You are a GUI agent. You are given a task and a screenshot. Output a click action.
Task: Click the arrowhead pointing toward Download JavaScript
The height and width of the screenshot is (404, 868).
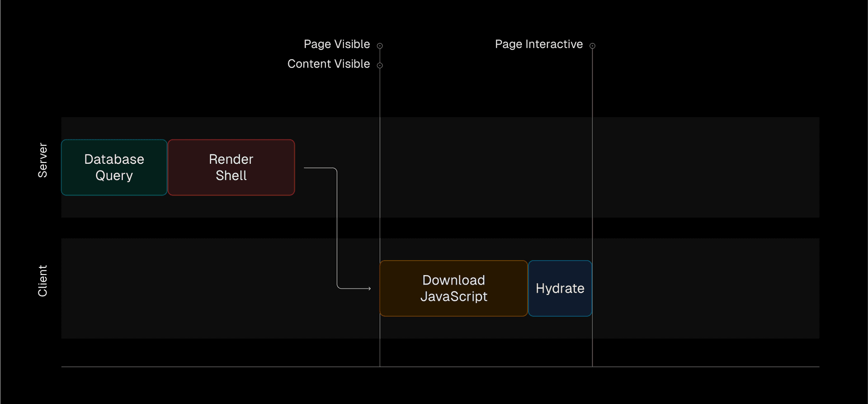369,288
